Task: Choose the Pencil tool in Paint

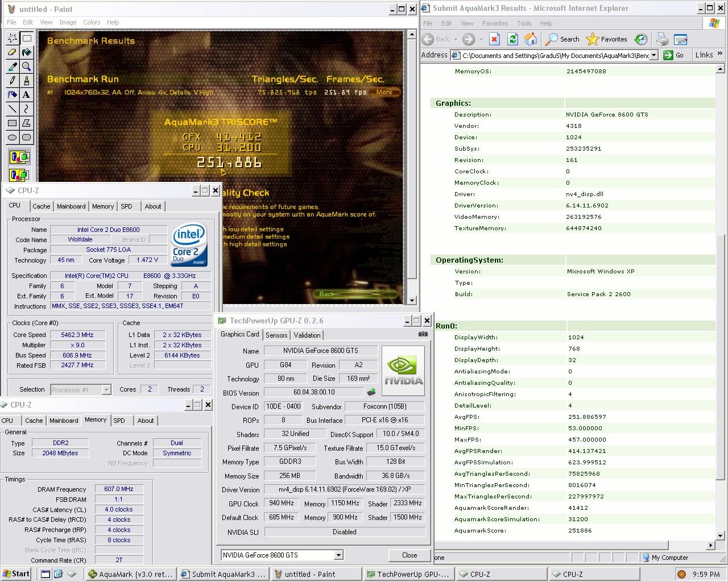Action: click(x=12, y=81)
